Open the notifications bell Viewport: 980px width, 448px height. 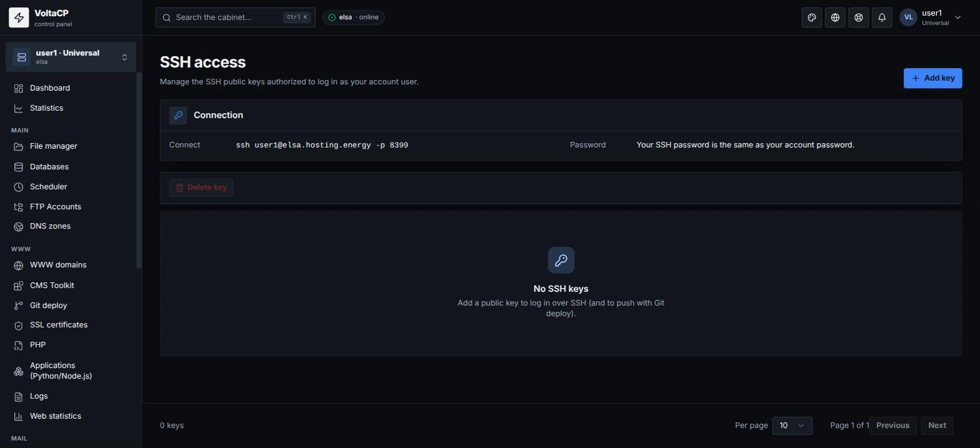point(882,17)
